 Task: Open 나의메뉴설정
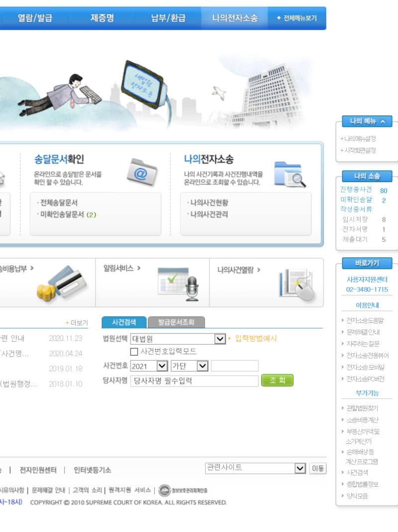[358, 139]
